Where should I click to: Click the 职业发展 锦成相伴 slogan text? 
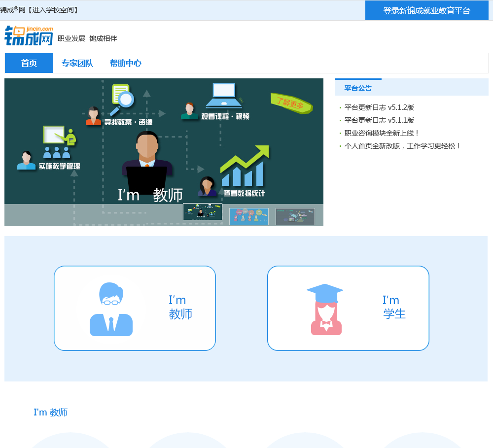pos(87,38)
